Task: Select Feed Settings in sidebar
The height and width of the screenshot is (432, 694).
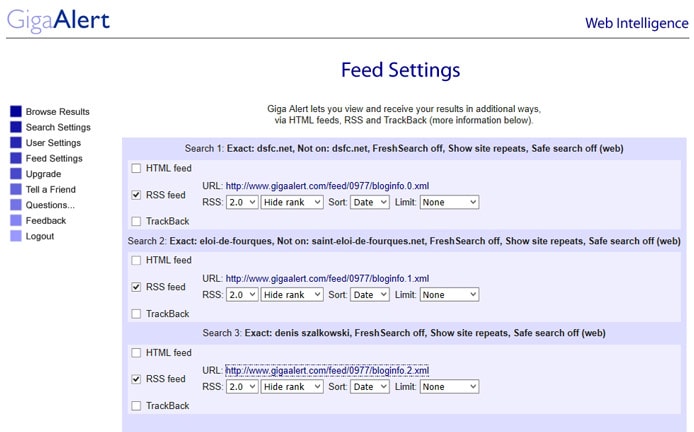Action: [x=54, y=158]
